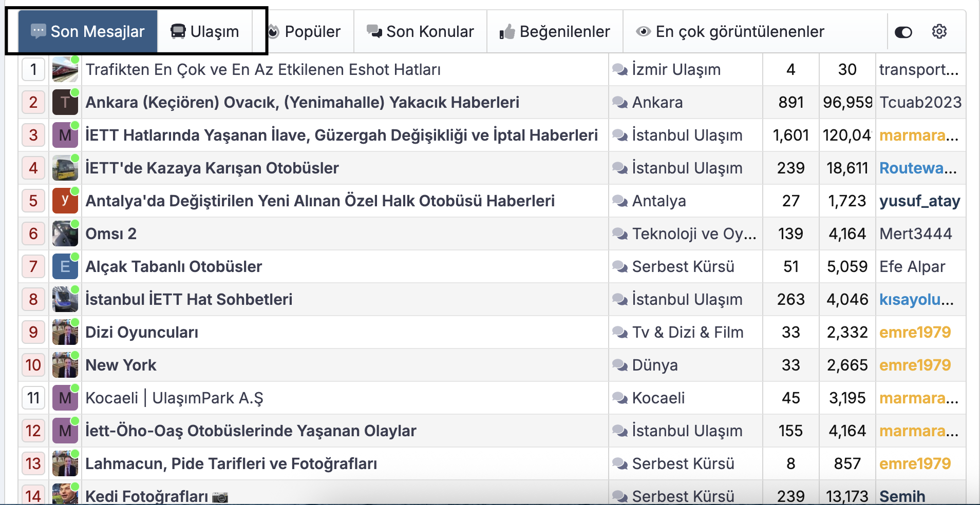980x505 pixels.
Task: Select the Beğenilenler tab
Action: (555, 32)
